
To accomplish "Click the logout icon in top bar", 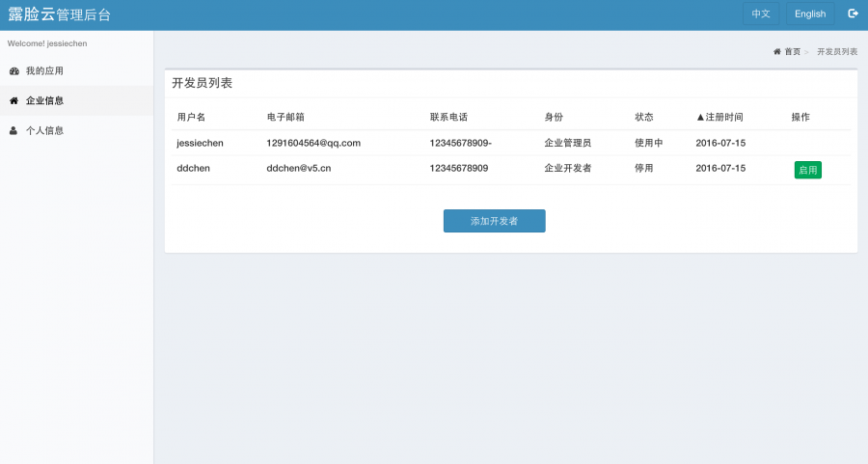I will (853, 14).
